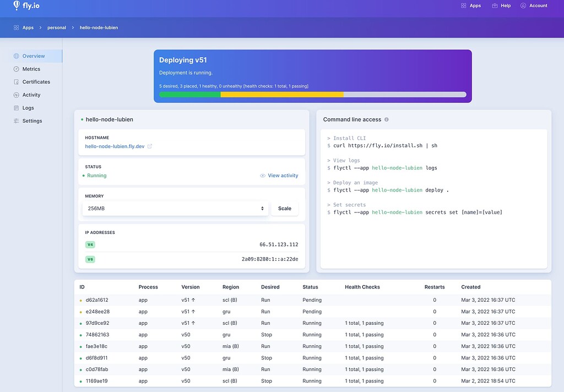Viewport: 564px width, 392px height.
Task: Open the Account icon menu
Action: click(524, 6)
